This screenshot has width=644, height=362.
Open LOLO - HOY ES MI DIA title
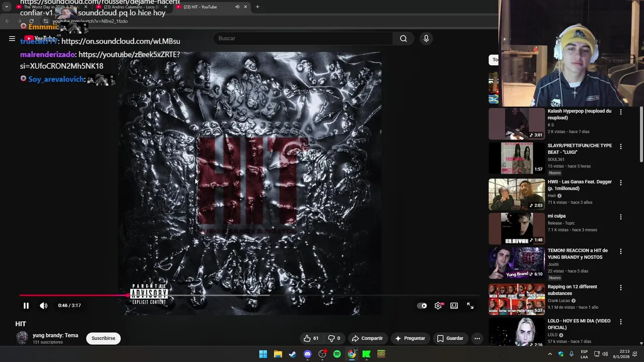point(579,324)
